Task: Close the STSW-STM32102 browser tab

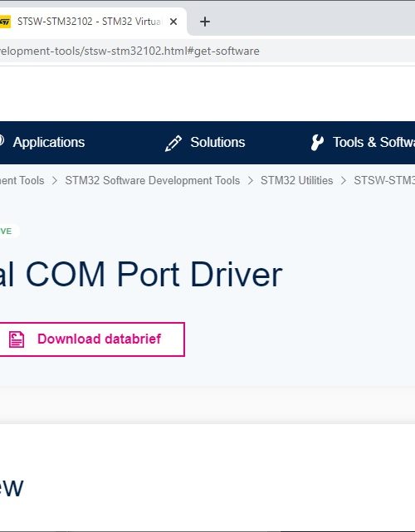Action: click(x=173, y=22)
